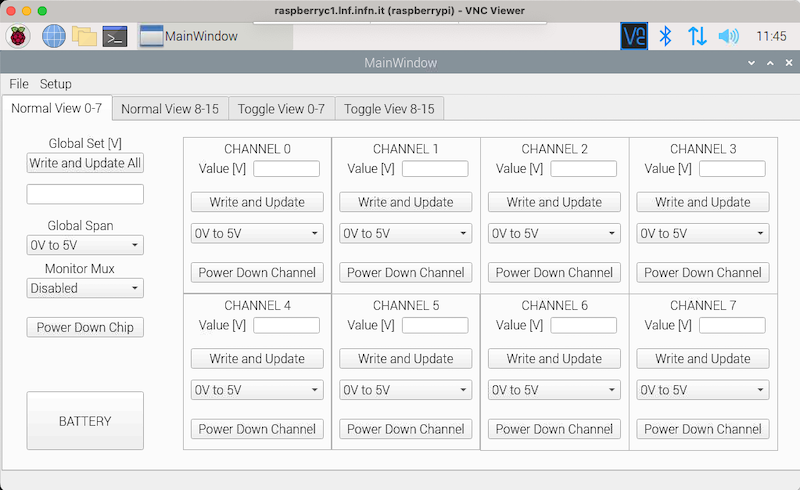Launch the terminal from the taskbar
This screenshot has width=800, height=490.
tap(115, 36)
